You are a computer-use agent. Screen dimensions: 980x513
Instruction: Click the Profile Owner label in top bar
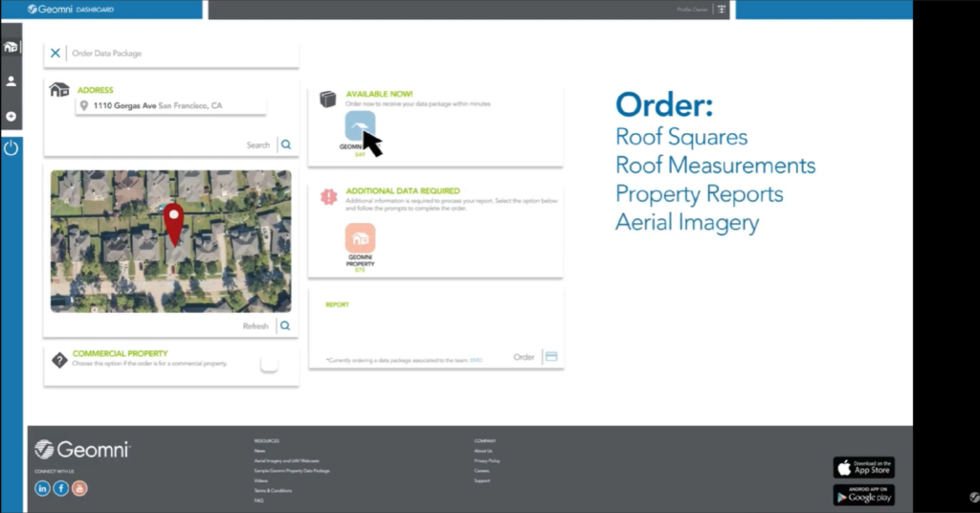point(692,10)
